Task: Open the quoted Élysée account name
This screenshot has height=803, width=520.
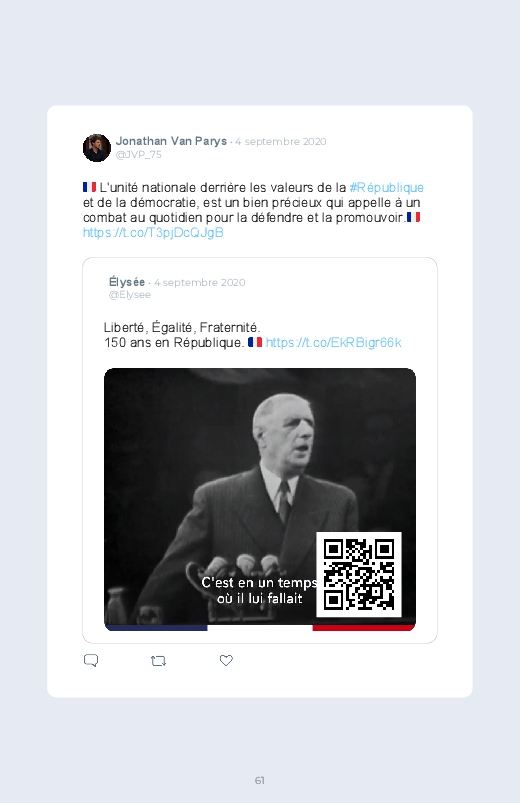Action: click(x=127, y=282)
